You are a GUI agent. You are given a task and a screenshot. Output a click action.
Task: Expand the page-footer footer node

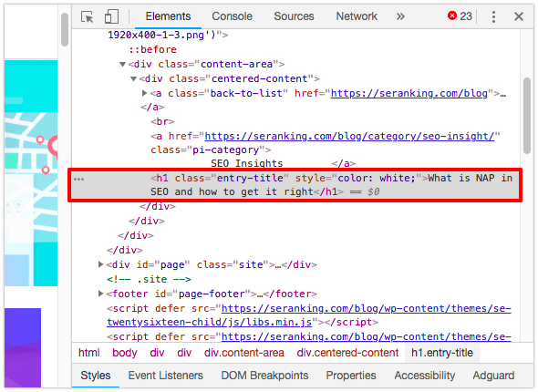[x=100, y=294]
